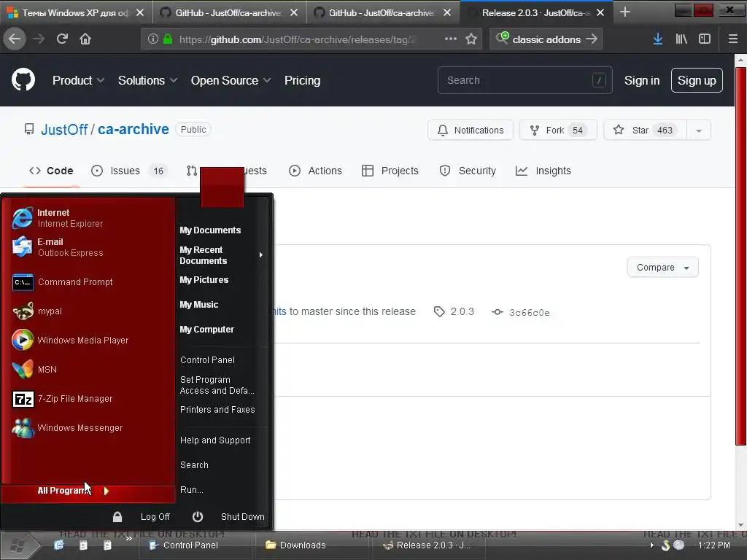Expand All Programs in the Start menu
The image size is (747, 560).
88,491
